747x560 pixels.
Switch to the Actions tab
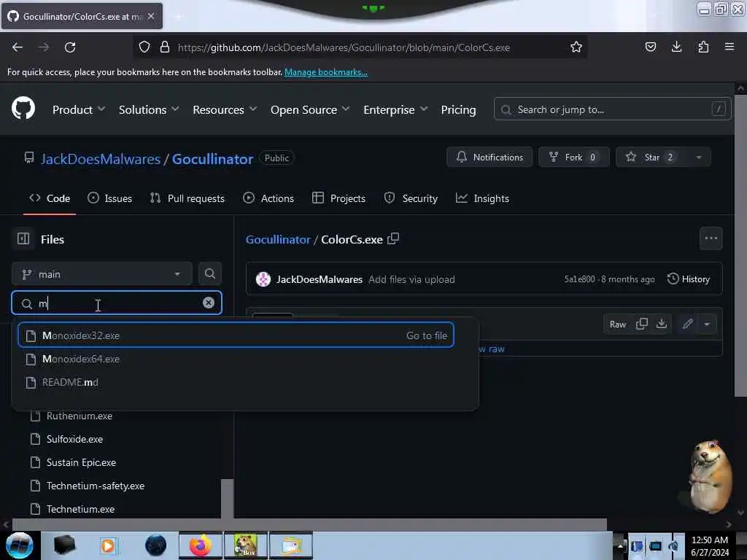(x=268, y=198)
